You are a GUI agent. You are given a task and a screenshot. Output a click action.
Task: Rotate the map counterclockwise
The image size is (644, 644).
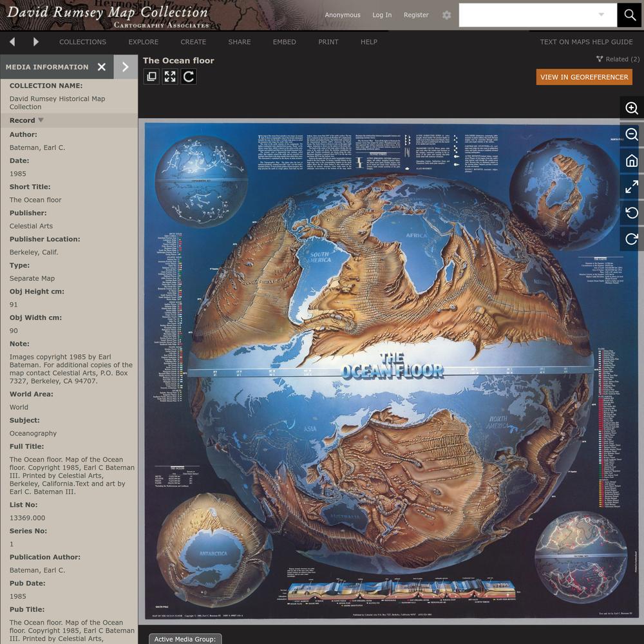tap(631, 213)
